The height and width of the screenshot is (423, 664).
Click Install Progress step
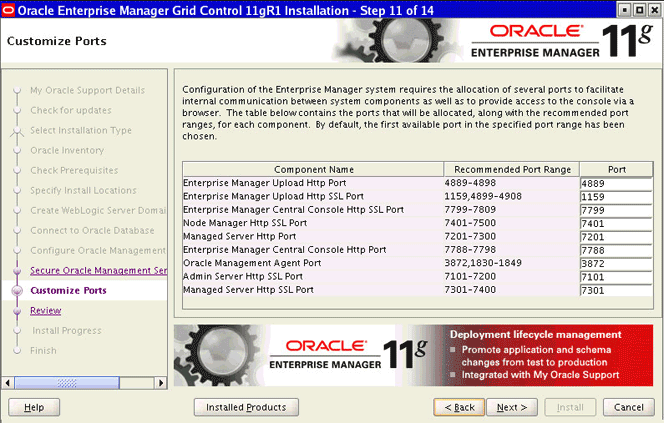point(67,331)
